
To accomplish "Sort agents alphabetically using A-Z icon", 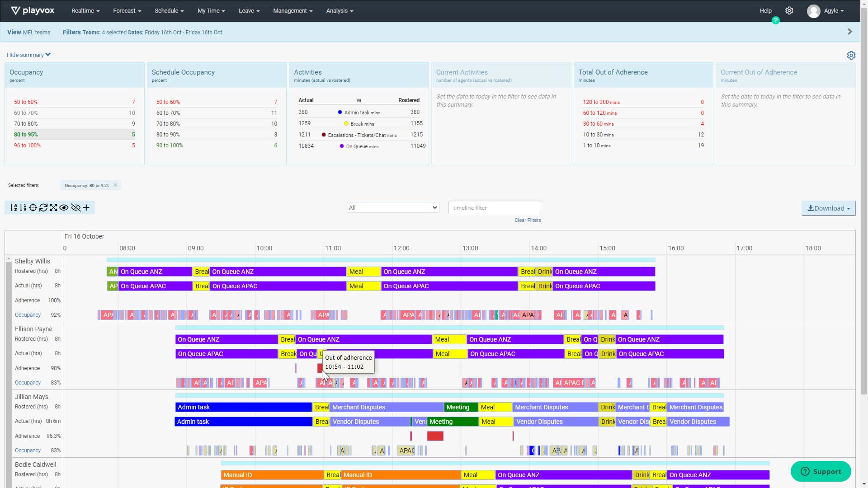I will [x=14, y=207].
